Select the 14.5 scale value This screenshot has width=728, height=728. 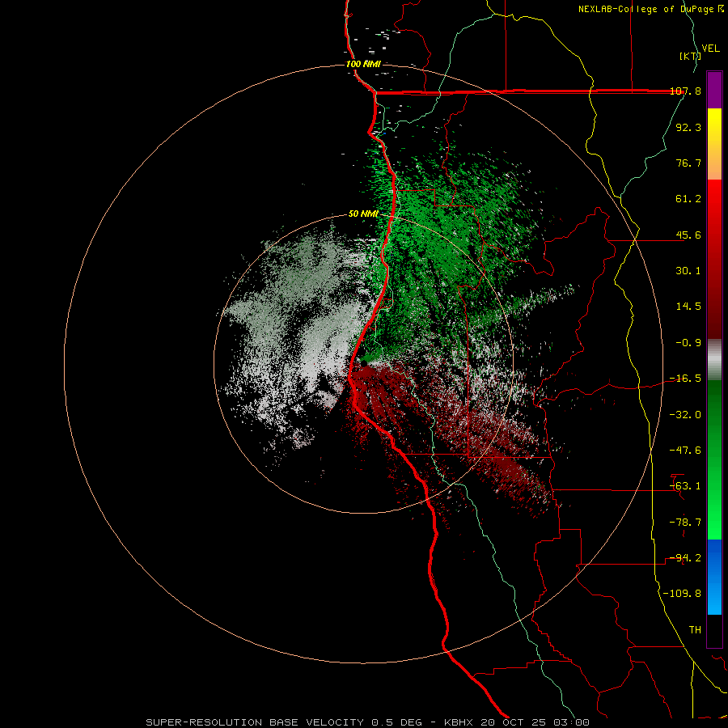pos(688,307)
